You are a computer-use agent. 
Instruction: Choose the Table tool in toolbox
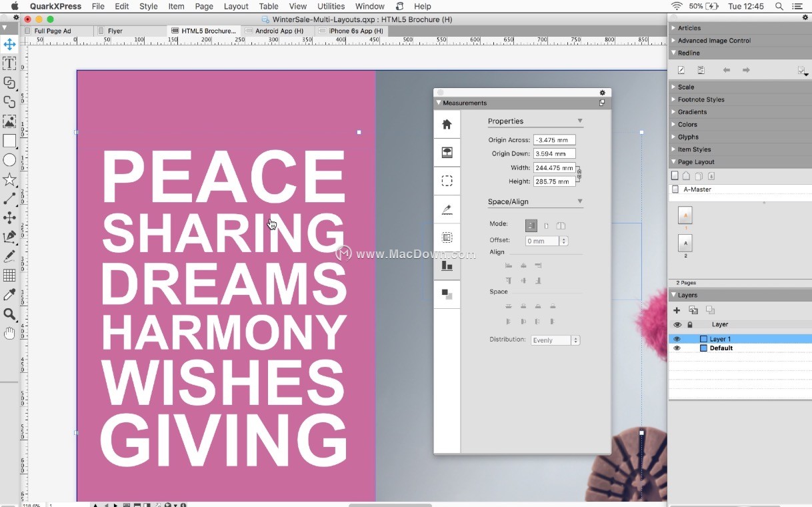click(9, 276)
